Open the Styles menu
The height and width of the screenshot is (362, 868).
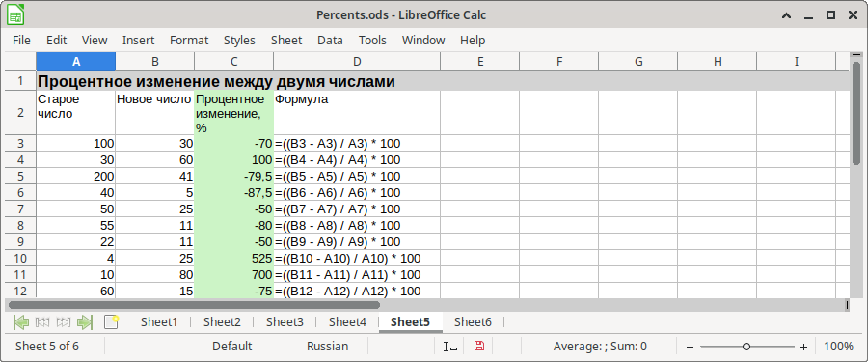[240, 40]
